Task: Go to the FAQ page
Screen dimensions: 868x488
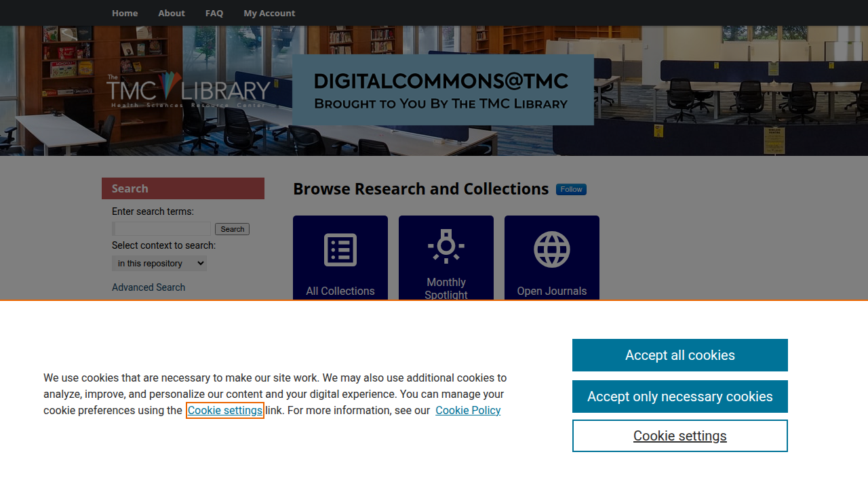Action: pos(214,13)
